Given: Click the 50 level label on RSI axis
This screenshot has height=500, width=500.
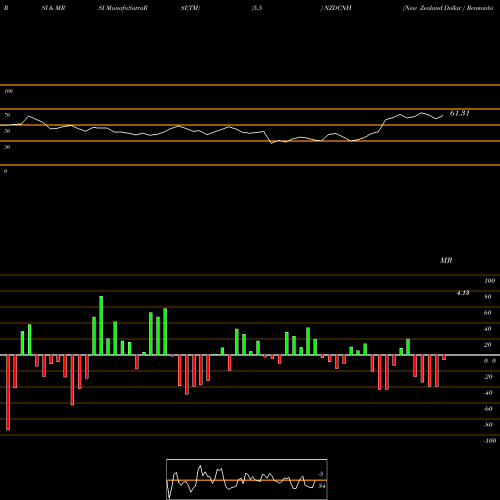Looking at the screenshot, I should (x=7, y=131).
